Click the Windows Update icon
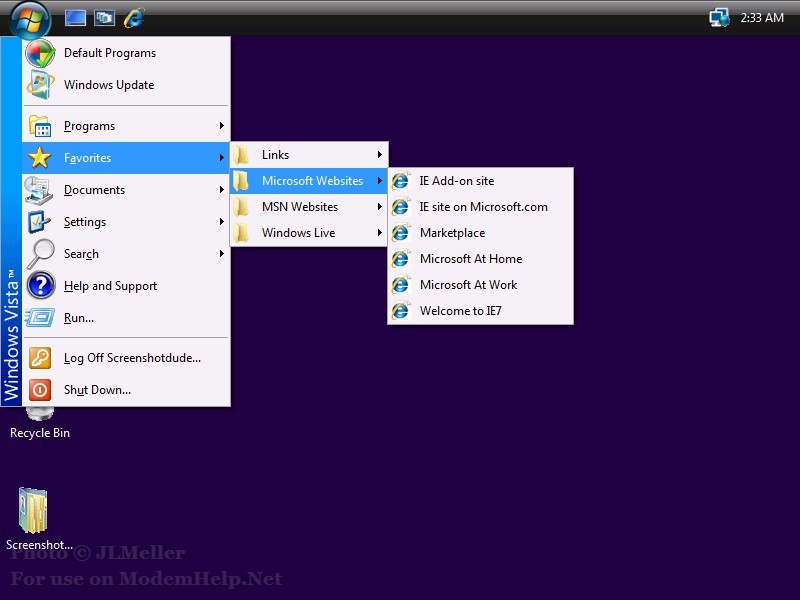The width and height of the screenshot is (800, 600). point(40,85)
